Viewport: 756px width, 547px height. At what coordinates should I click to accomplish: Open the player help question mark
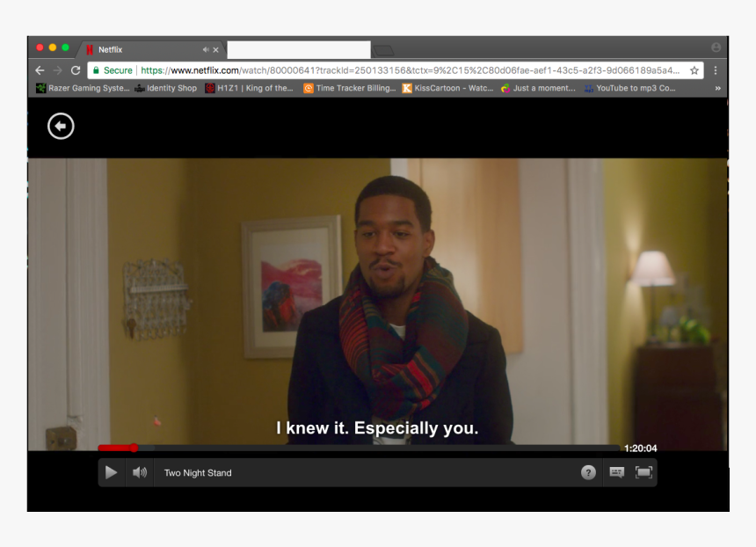click(588, 473)
